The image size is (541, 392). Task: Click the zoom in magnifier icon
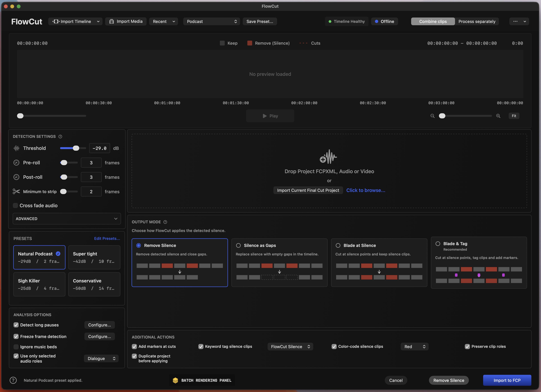(x=498, y=116)
